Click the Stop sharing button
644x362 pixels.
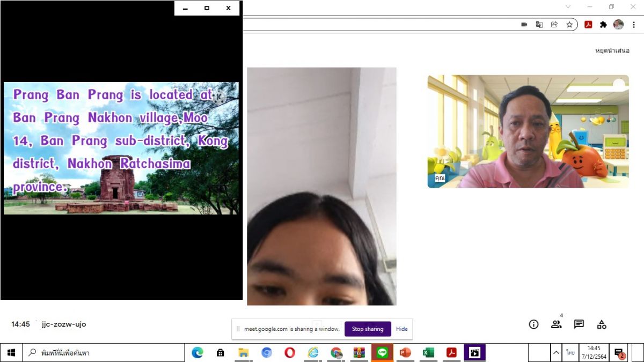point(368,329)
